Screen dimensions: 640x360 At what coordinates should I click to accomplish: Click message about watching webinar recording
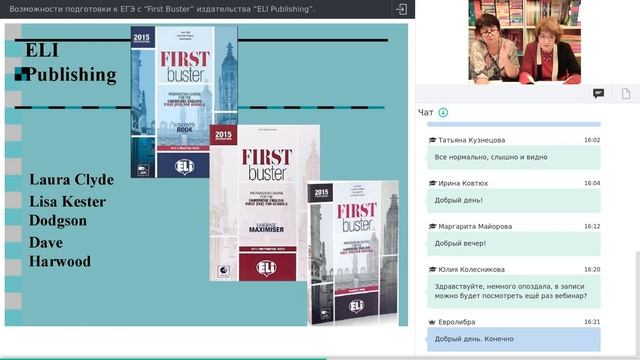(x=513, y=291)
